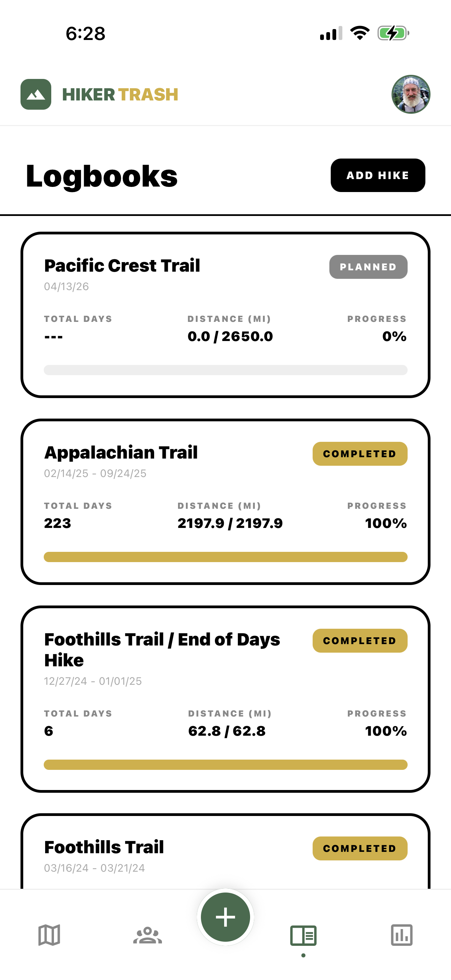The image size is (451, 980).
Task: Tap Appalachian Trail's Completed badge
Action: coord(360,454)
